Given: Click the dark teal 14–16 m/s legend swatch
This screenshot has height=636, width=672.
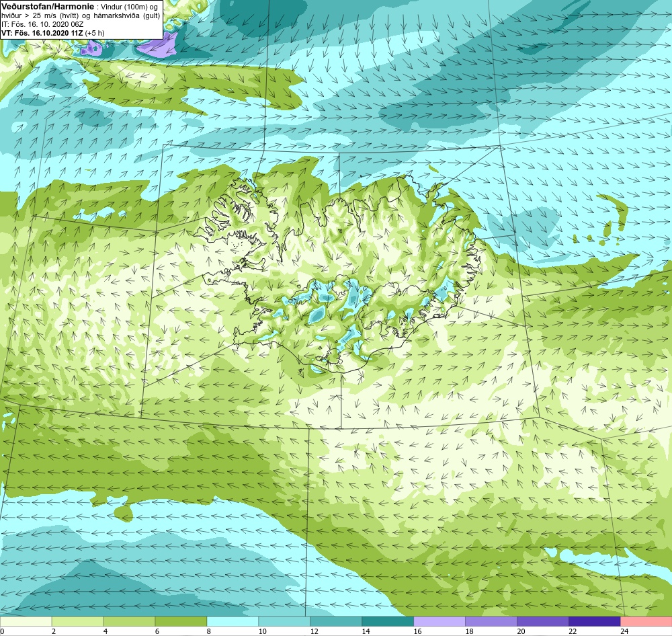Looking at the screenshot, I should click(388, 621).
